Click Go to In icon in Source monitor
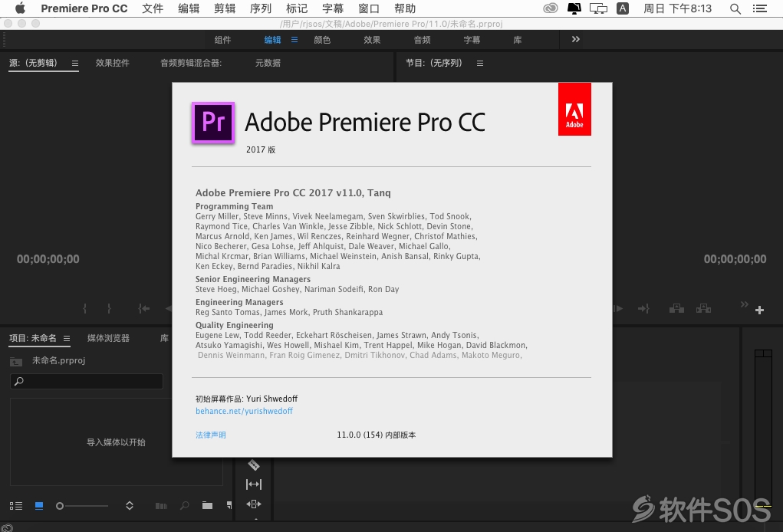783x532 pixels. point(144,309)
